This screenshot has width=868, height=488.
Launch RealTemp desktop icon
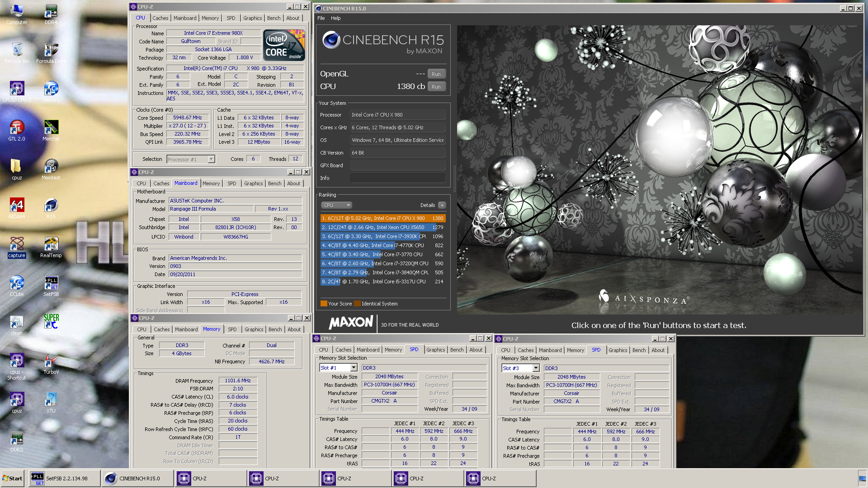51,247
